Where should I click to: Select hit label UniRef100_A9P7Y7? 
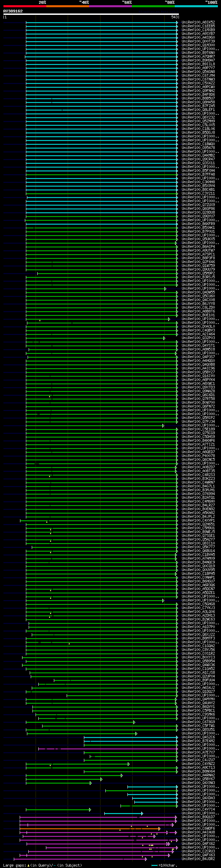point(198,68)
